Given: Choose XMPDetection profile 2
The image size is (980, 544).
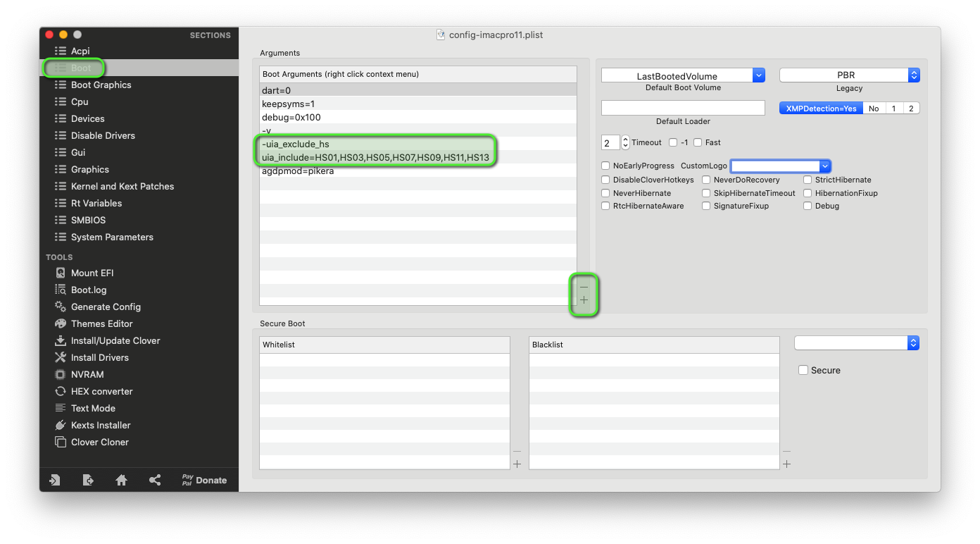Looking at the screenshot, I should [911, 109].
